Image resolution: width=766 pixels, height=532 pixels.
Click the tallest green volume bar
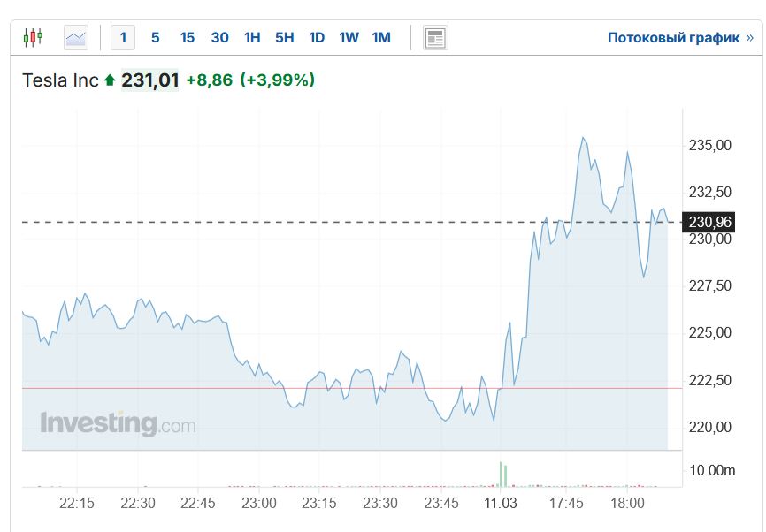(x=501, y=474)
